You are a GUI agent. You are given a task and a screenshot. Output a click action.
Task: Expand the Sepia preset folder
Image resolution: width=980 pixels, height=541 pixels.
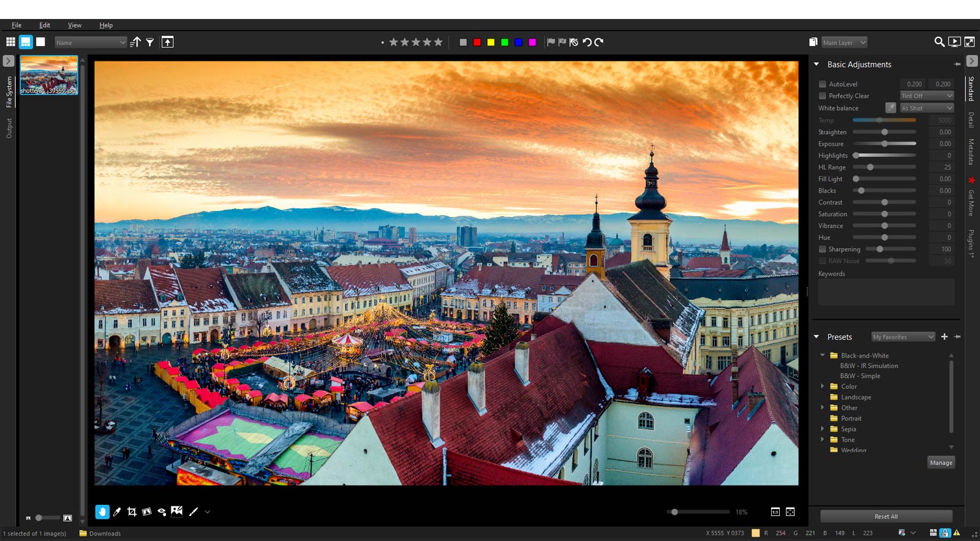pos(823,429)
